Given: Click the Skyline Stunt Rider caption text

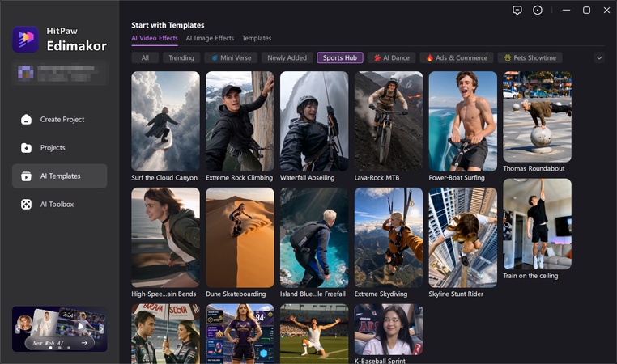Looking at the screenshot, I should click(x=456, y=294).
